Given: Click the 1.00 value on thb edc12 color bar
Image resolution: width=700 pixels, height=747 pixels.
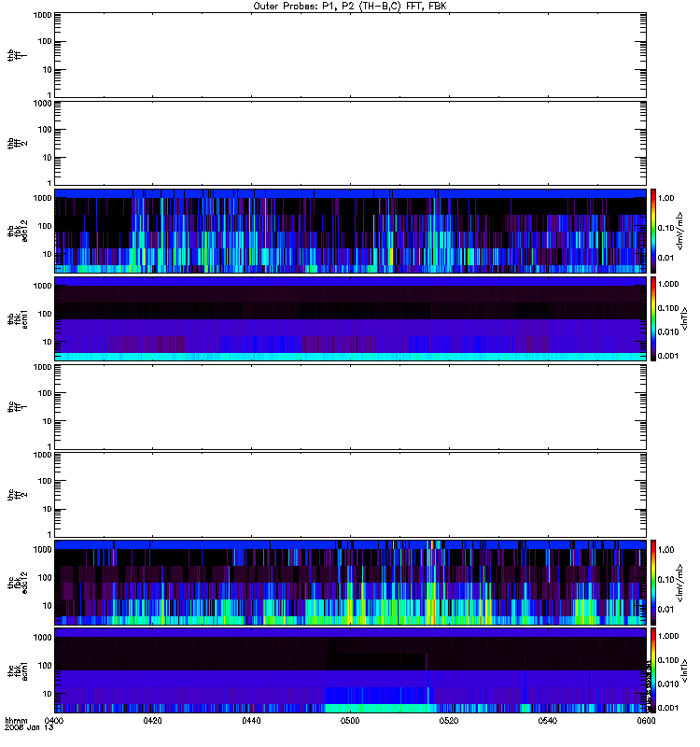Looking at the screenshot, I should click(665, 198).
